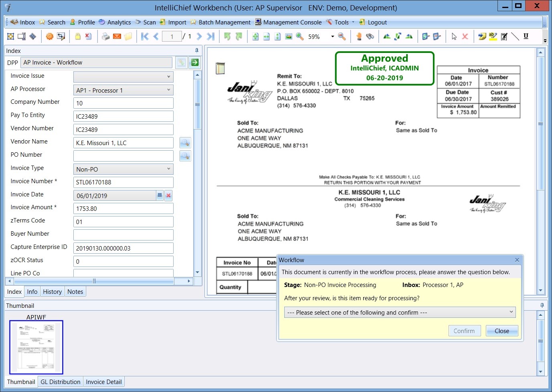
Task: Select the APIWF page thumbnail
Action: click(x=36, y=347)
